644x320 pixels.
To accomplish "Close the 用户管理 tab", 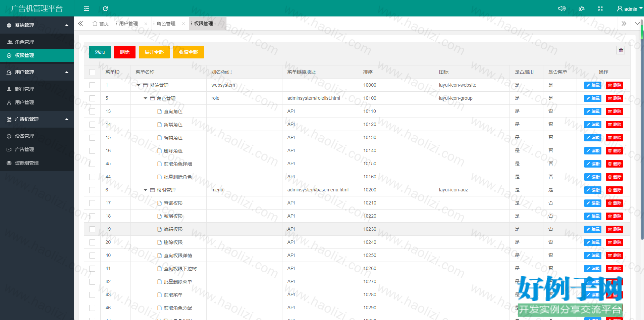I will (x=146, y=24).
